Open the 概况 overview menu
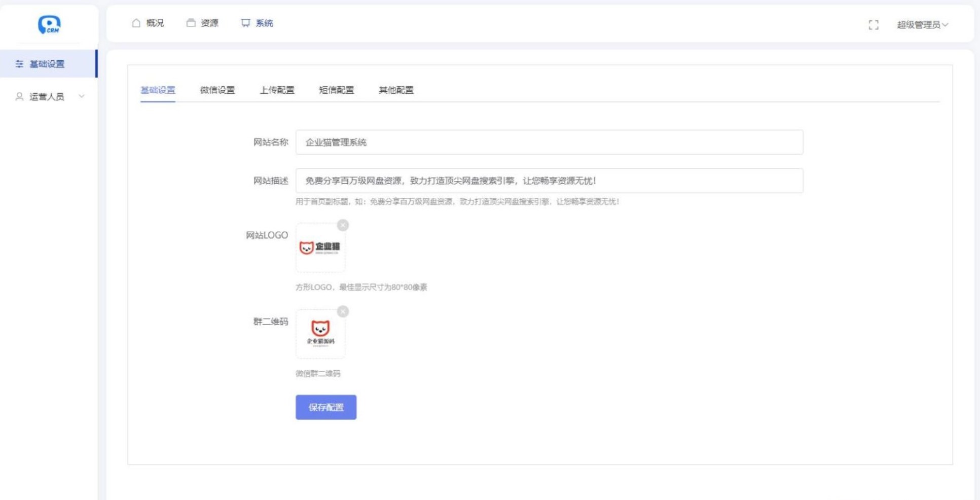Viewport: 980px width, 500px height. [148, 23]
